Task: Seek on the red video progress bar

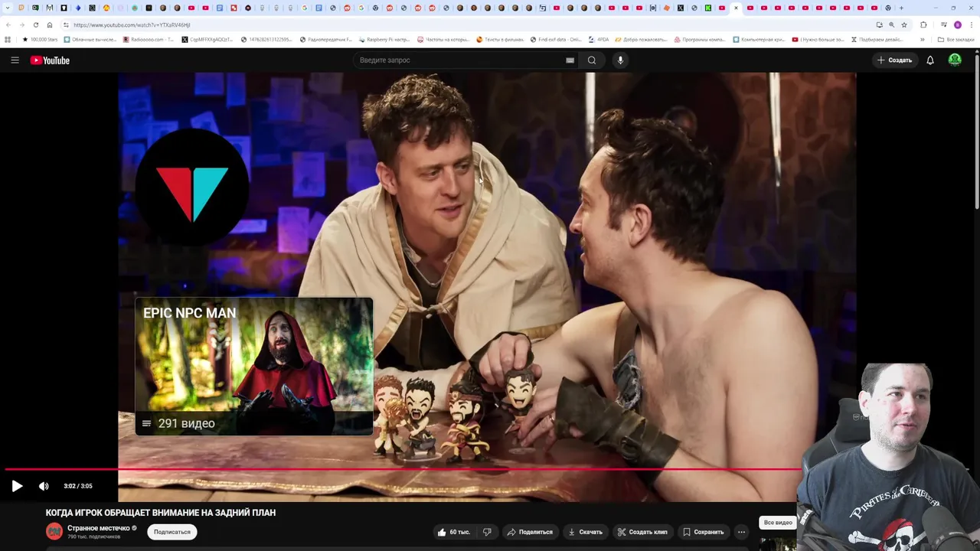Action: (403, 469)
